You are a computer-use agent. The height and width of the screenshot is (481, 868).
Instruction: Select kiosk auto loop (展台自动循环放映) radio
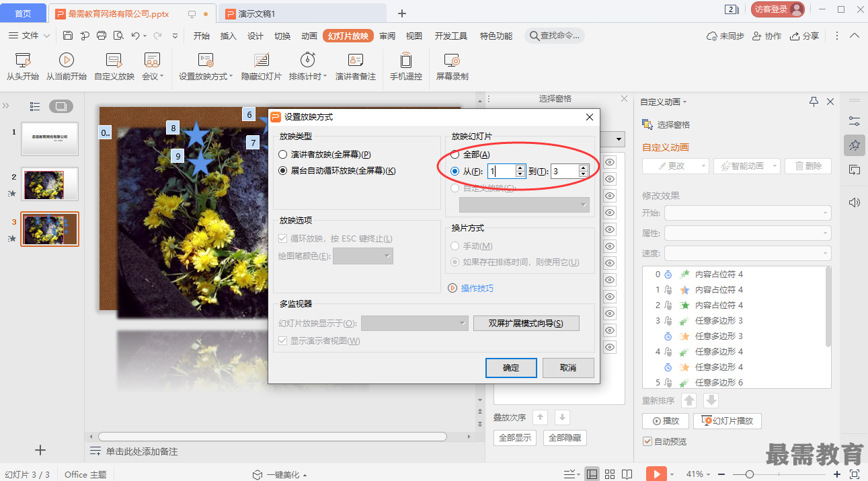pos(283,171)
